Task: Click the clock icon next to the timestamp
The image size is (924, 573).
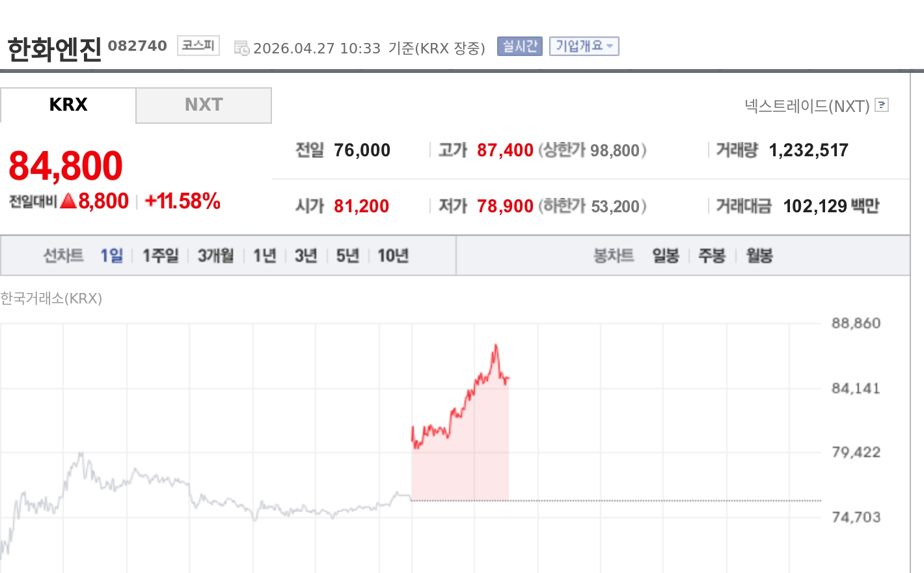Action: tap(241, 48)
